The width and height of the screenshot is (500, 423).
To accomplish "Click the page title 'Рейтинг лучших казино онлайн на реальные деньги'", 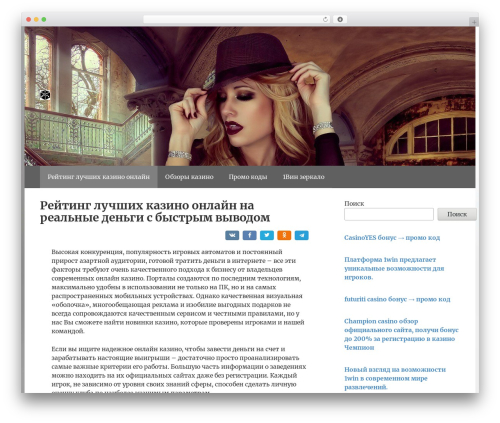I will pos(155,211).
